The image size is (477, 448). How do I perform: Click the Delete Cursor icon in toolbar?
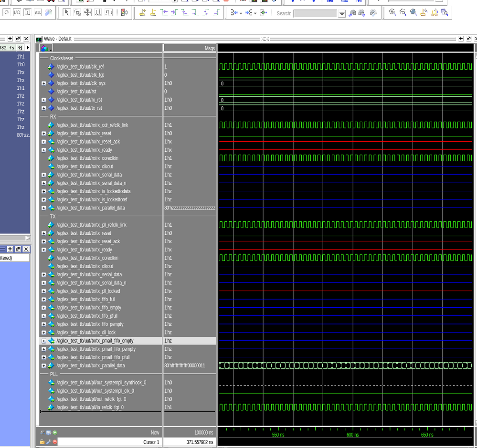(153, 13)
